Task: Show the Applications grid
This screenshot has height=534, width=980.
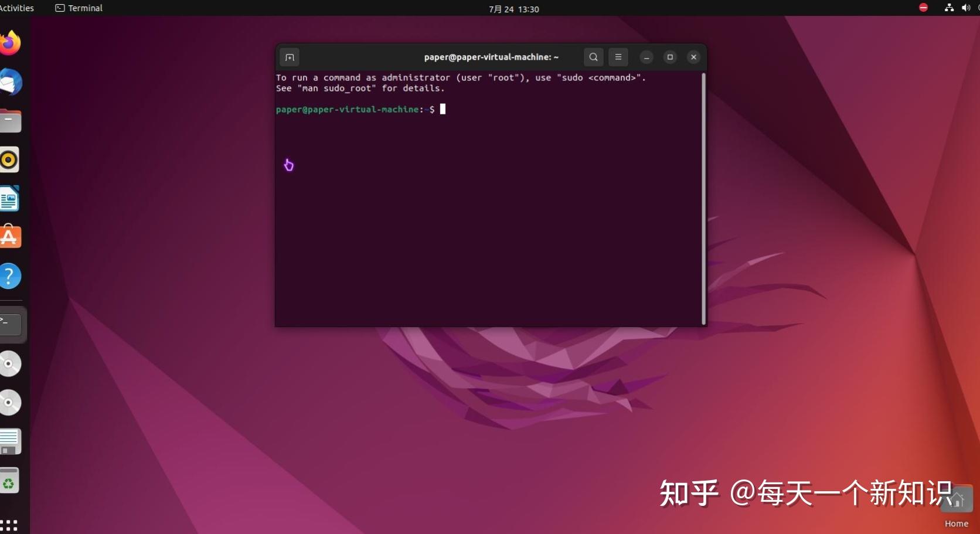Action: [10, 525]
